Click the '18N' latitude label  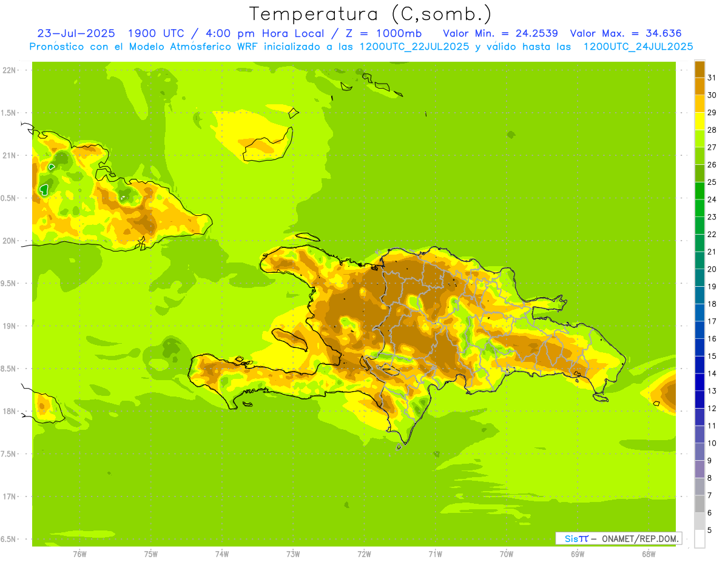coord(10,411)
